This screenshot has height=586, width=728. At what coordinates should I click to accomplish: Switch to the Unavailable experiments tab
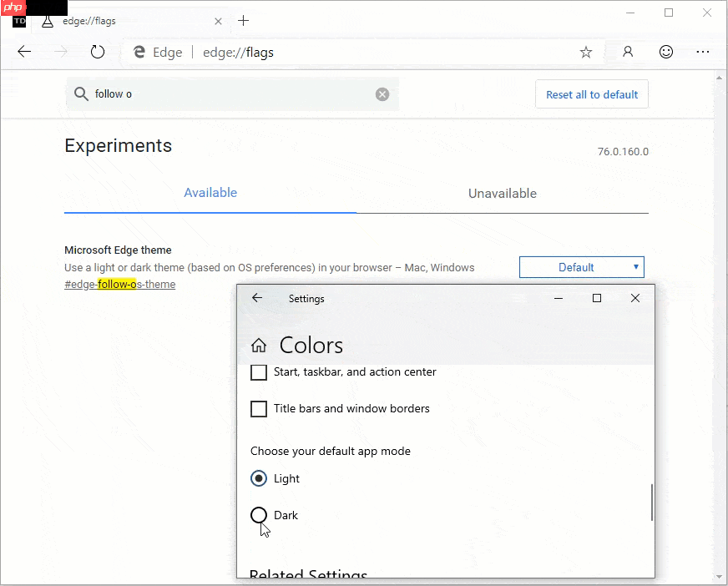pos(502,193)
